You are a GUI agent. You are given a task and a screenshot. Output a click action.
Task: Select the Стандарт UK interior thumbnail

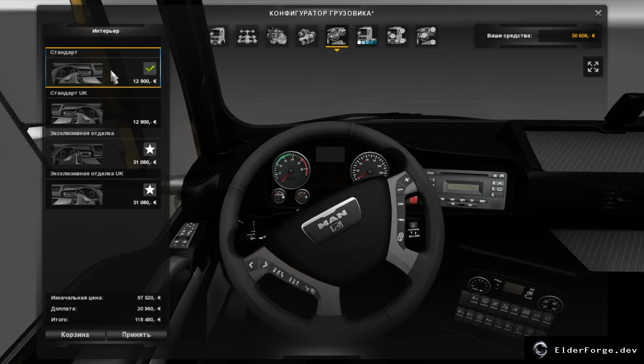coord(77,113)
